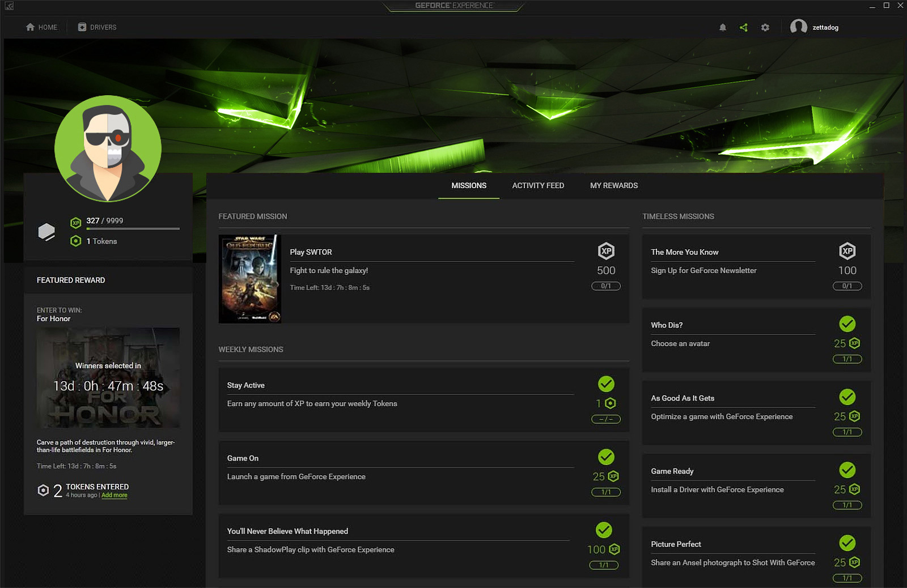The height and width of the screenshot is (588, 907).
Task: Click the XP progress bar
Action: pos(133,229)
